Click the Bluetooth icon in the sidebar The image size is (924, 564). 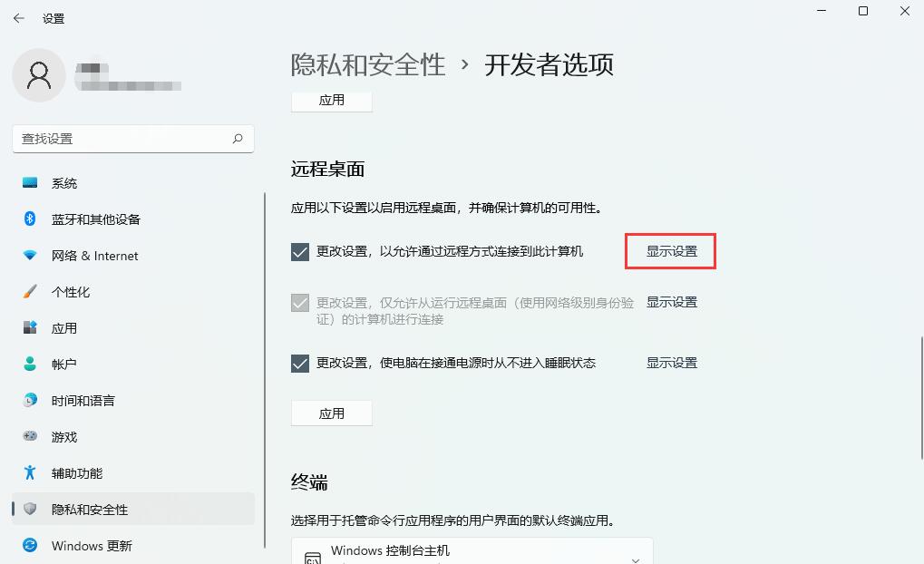click(x=30, y=219)
